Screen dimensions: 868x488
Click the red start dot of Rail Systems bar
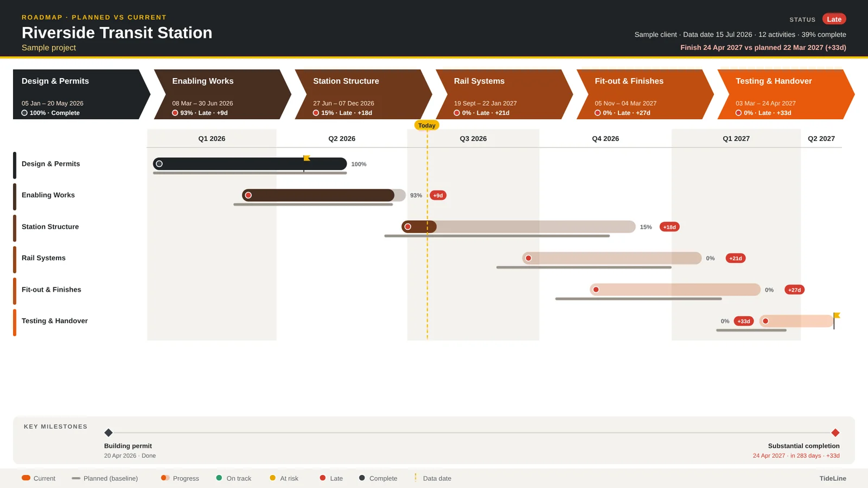coord(528,258)
